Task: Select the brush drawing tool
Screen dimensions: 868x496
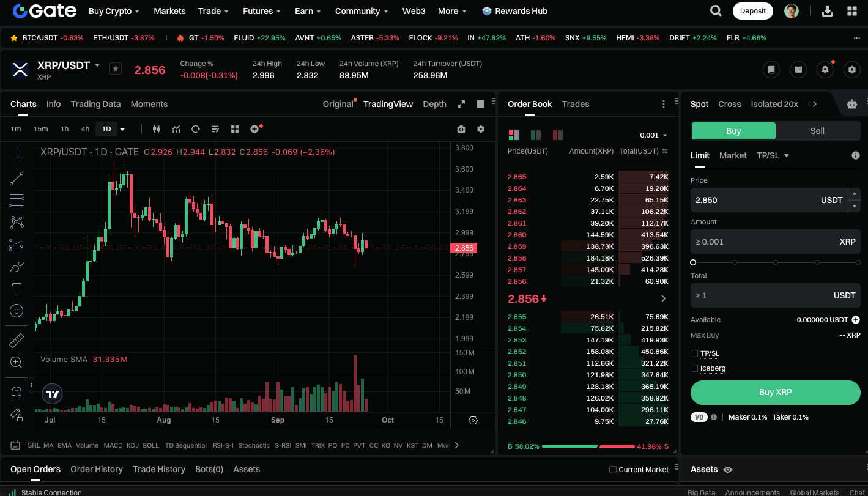Action: point(17,267)
